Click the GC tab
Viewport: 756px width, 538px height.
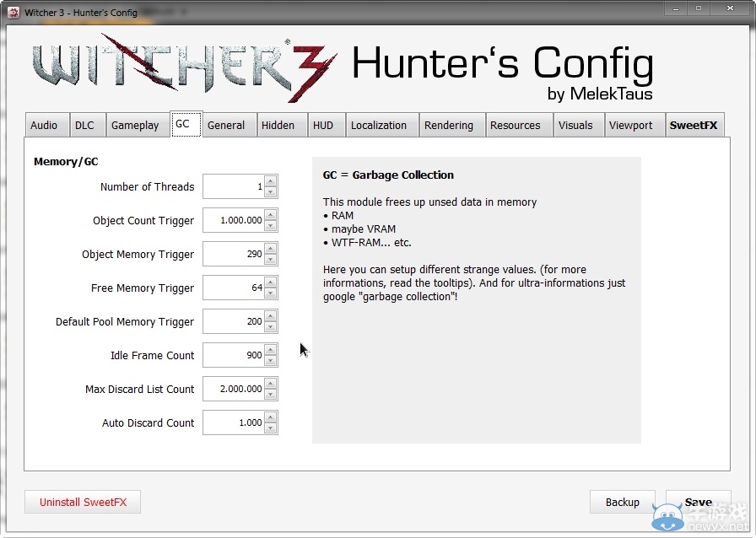coord(186,124)
